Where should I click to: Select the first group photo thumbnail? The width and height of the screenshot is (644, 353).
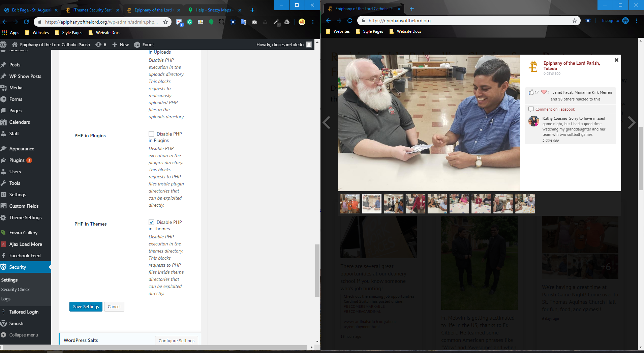(349, 204)
